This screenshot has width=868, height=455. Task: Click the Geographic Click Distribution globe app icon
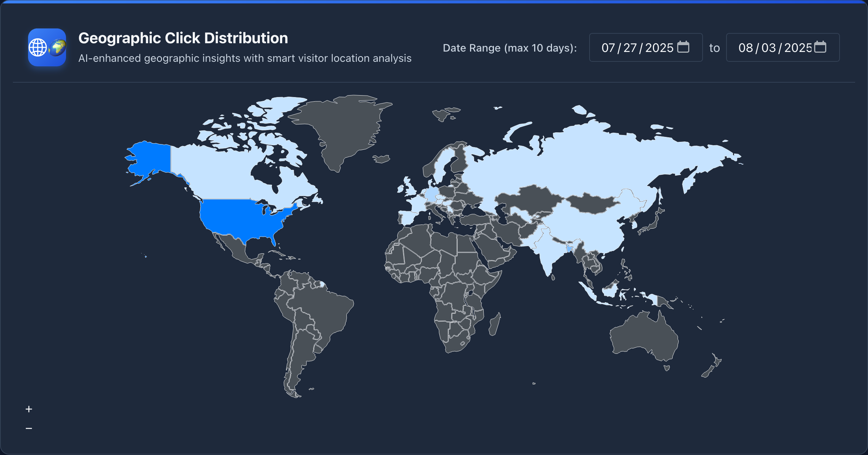pos(47,47)
